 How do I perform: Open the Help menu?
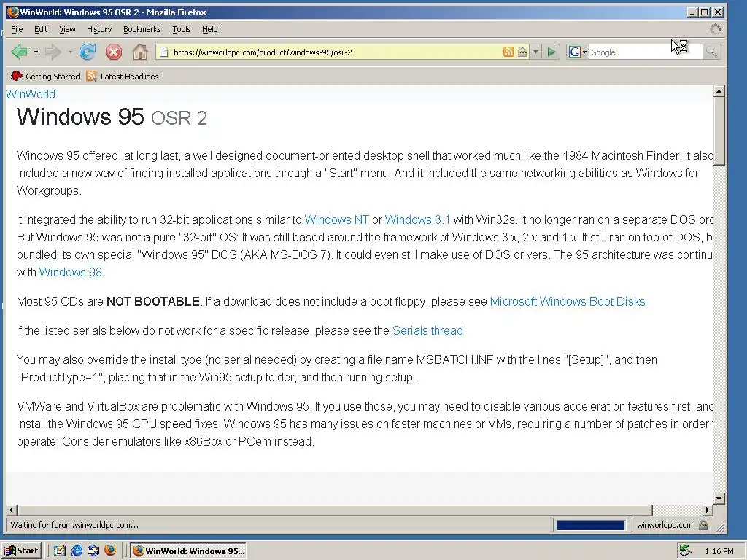point(209,29)
